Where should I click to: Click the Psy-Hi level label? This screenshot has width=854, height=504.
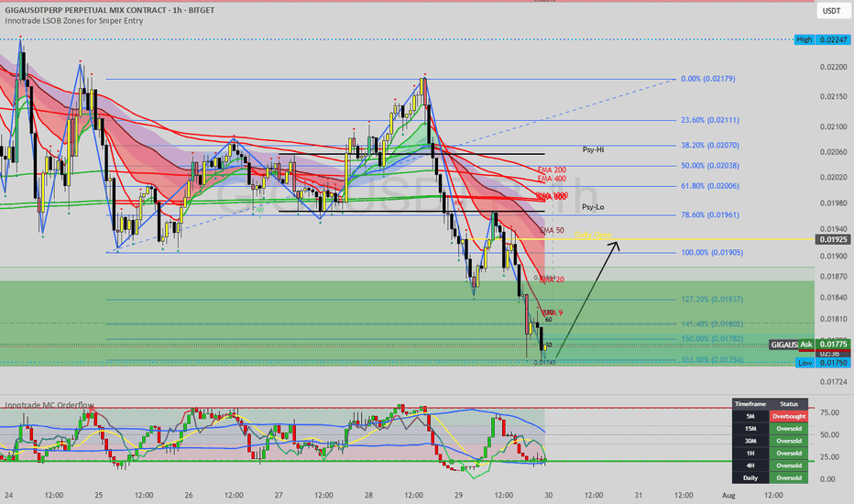pos(593,149)
